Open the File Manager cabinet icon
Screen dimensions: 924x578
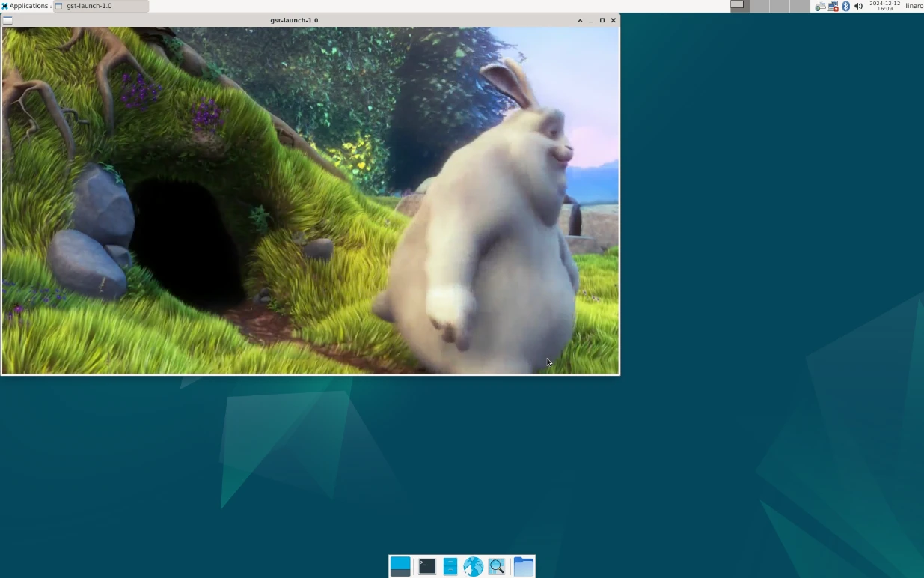(x=450, y=566)
